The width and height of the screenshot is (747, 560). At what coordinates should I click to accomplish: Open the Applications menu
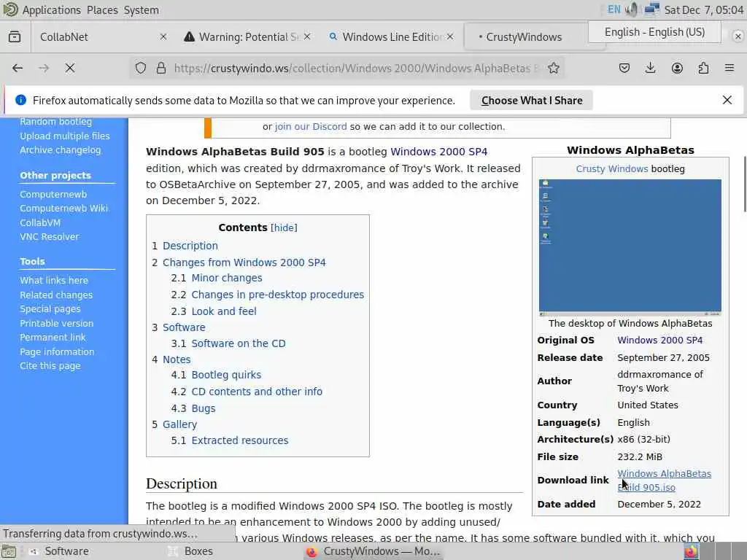pos(52,10)
